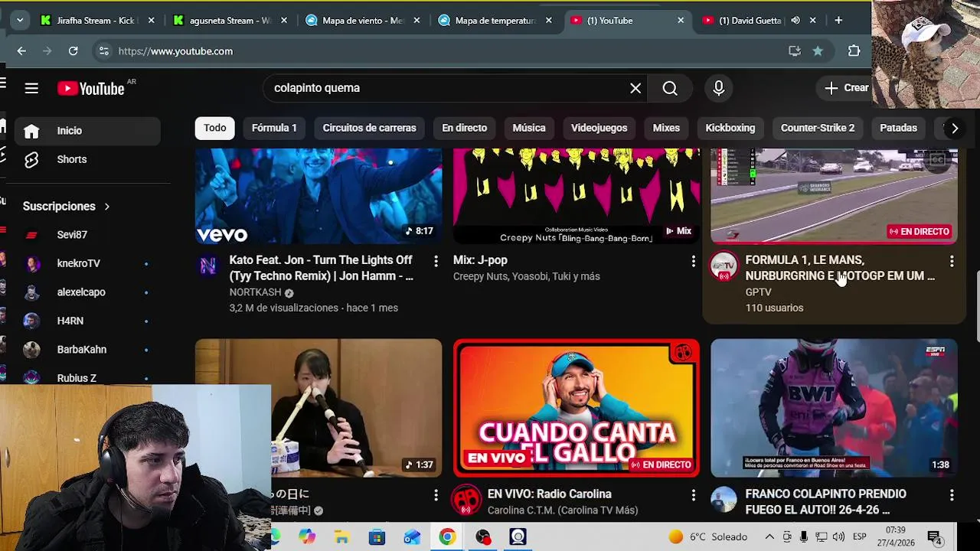Open the BarbaKahn subscription channel
Image resolution: width=980 pixels, height=551 pixels.
pyautogui.click(x=87, y=350)
